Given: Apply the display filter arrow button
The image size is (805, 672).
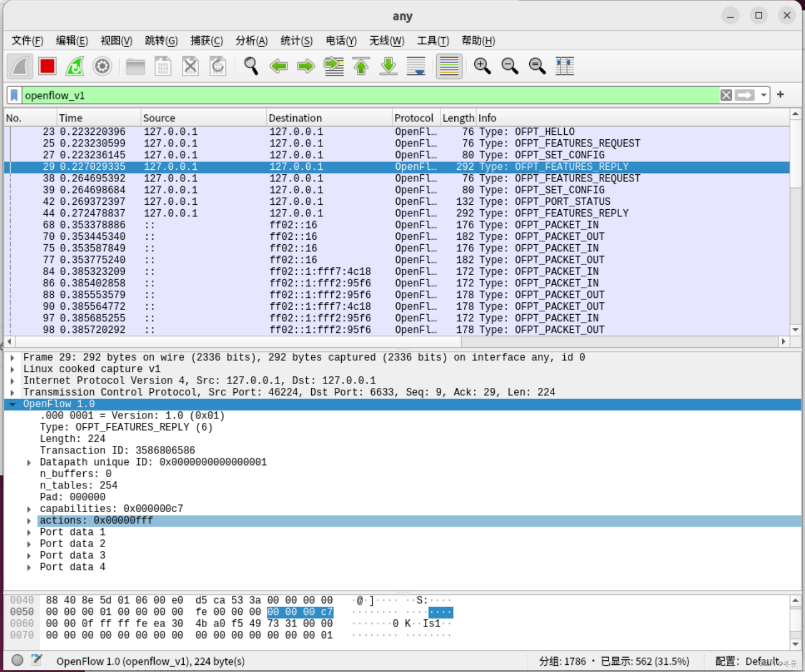Looking at the screenshot, I should [x=745, y=95].
